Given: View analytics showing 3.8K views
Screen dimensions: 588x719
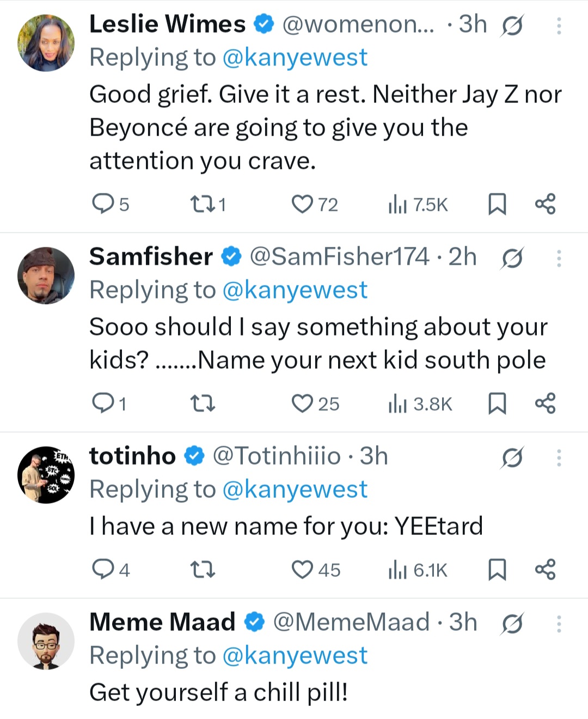Looking at the screenshot, I should click(420, 404).
